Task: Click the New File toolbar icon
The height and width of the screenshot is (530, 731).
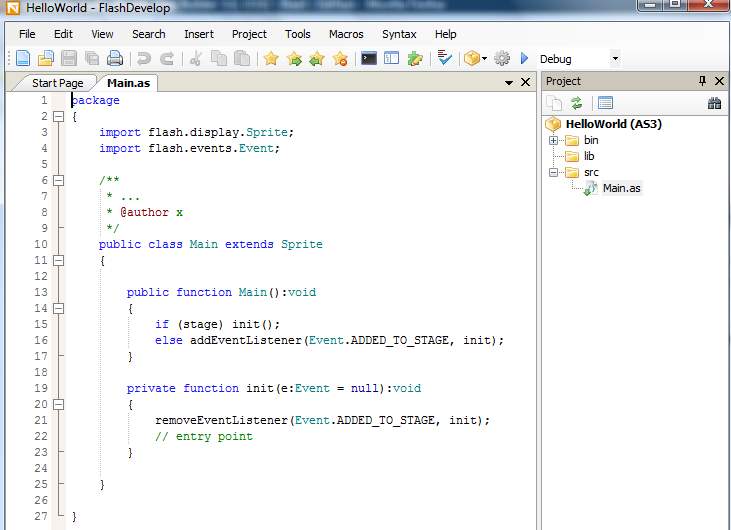Action: point(22,59)
